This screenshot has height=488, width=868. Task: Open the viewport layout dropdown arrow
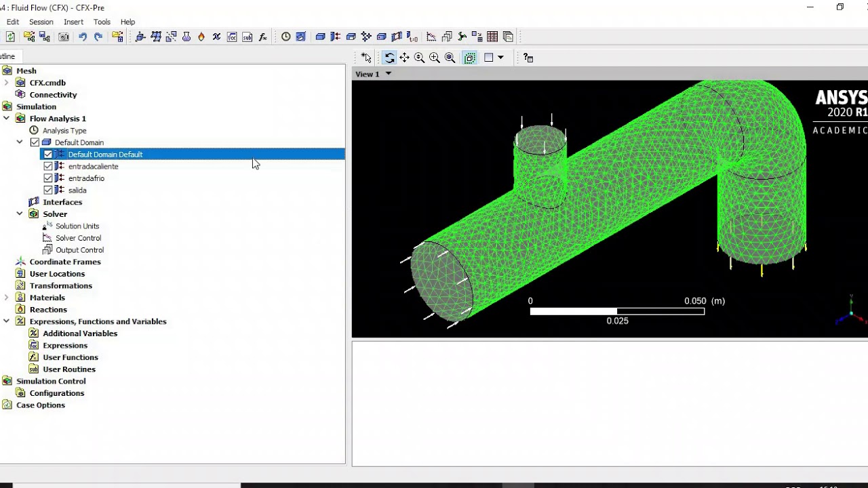coord(500,58)
